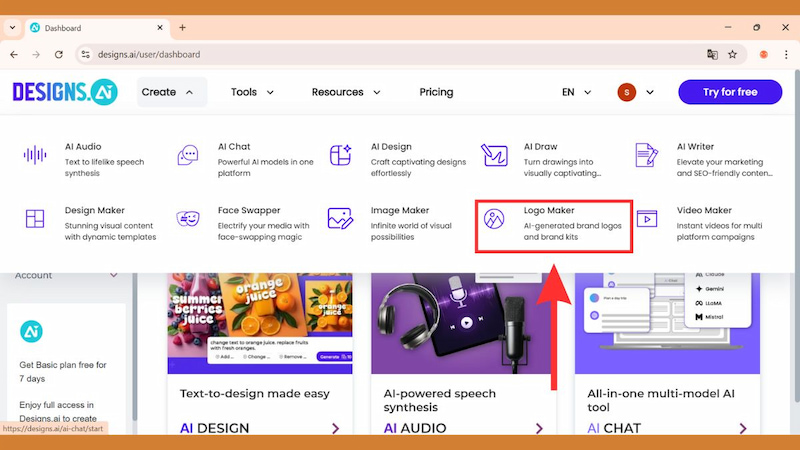The height and width of the screenshot is (450, 800).
Task: Click the AI Draw pen icon
Action: coord(494,155)
